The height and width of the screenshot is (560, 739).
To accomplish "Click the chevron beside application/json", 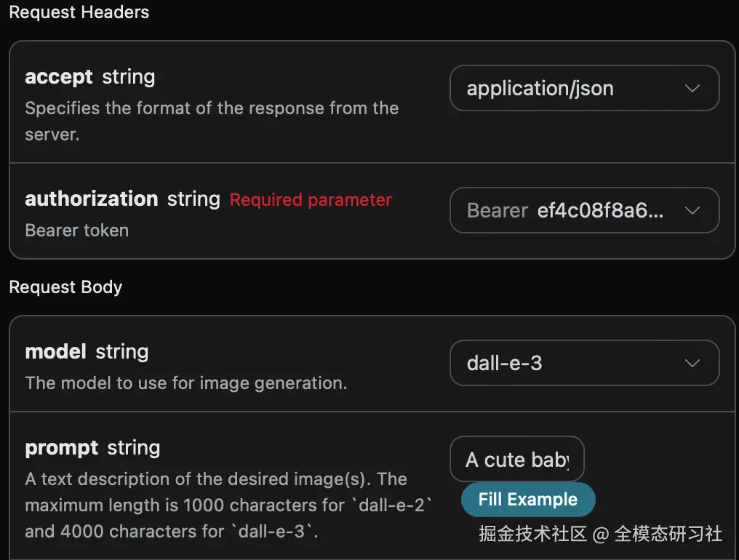I will click(692, 89).
